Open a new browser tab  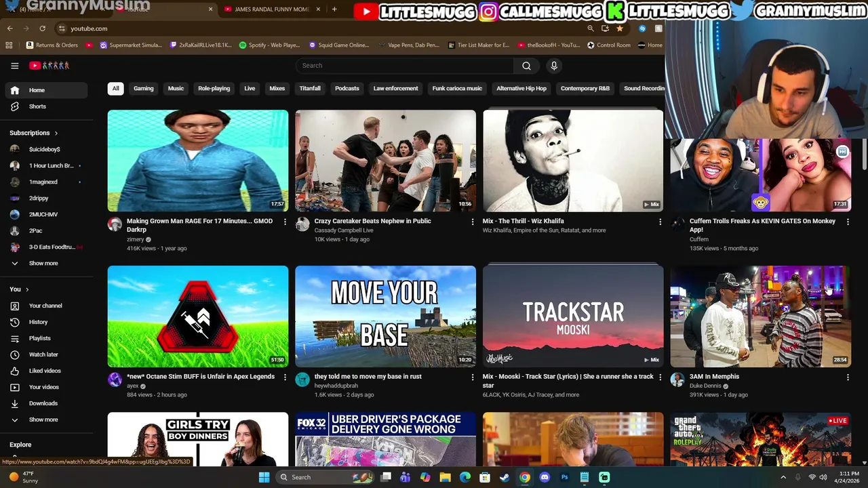coord(334,9)
